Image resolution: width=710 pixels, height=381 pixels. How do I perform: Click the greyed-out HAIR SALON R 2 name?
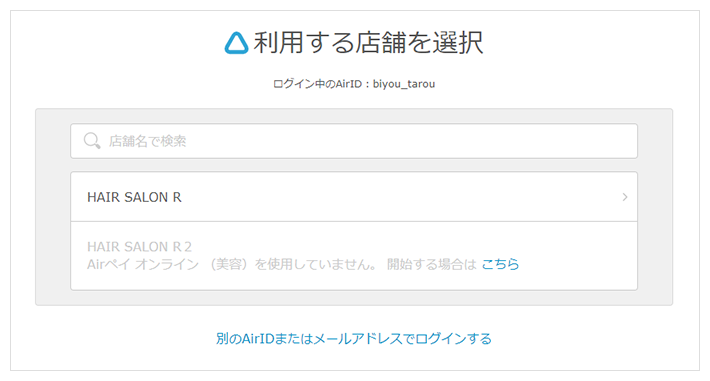[x=139, y=246]
